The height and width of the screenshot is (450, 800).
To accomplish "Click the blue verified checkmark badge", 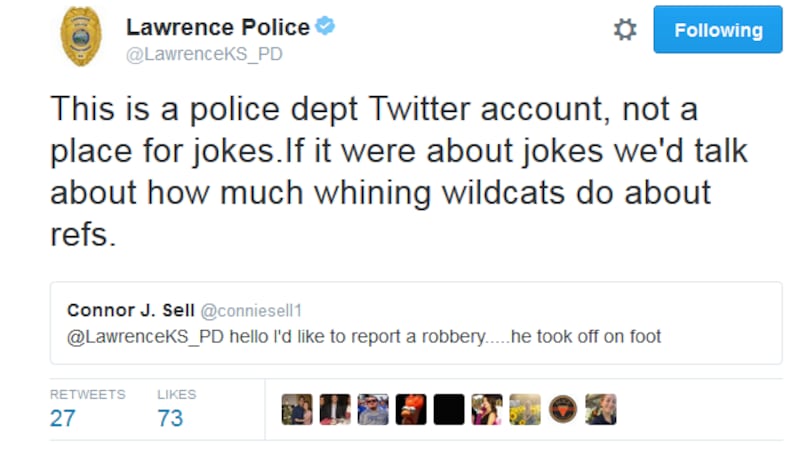I will click(x=324, y=27).
